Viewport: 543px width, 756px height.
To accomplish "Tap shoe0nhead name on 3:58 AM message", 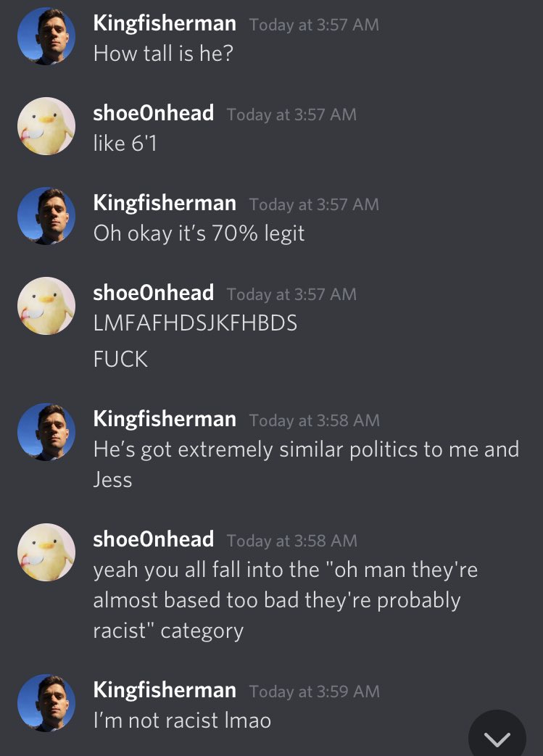I will click(154, 539).
